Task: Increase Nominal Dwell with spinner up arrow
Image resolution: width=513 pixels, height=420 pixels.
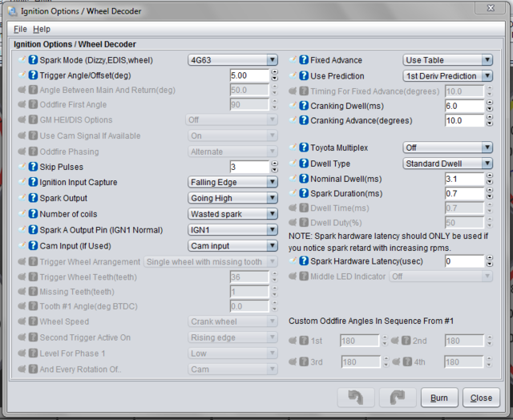Action: [490, 176]
